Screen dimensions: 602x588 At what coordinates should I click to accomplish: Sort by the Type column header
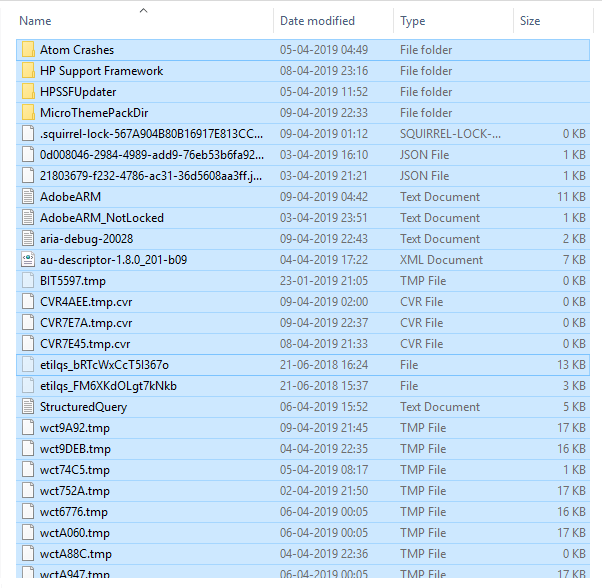413,21
